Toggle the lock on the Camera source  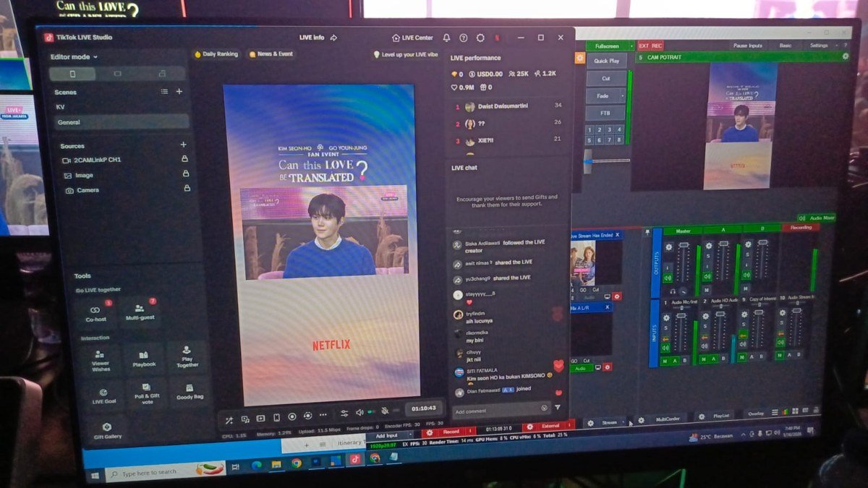click(x=187, y=188)
